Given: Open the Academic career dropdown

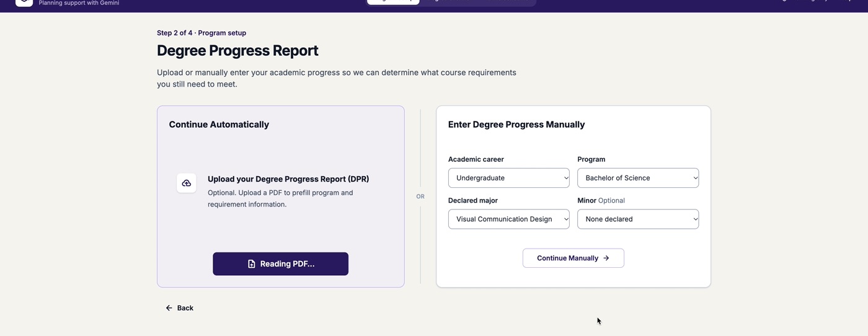Looking at the screenshot, I should pyautogui.click(x=508, y=178).
